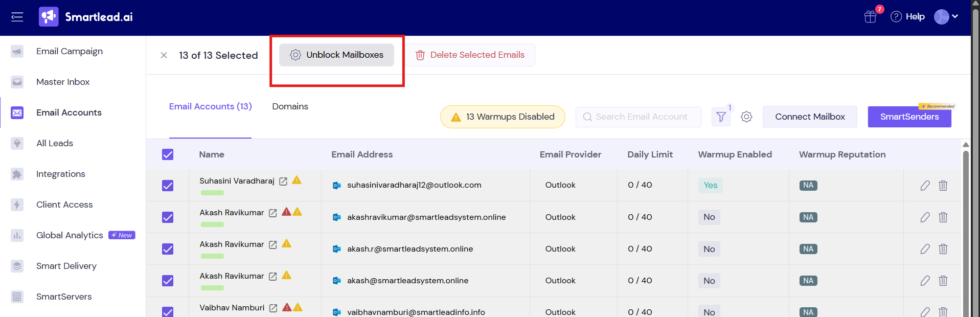Uncheck checkbox for akashravikumar@smartleadsystem.online row
The image size is (980, 317).
(168, 217)
